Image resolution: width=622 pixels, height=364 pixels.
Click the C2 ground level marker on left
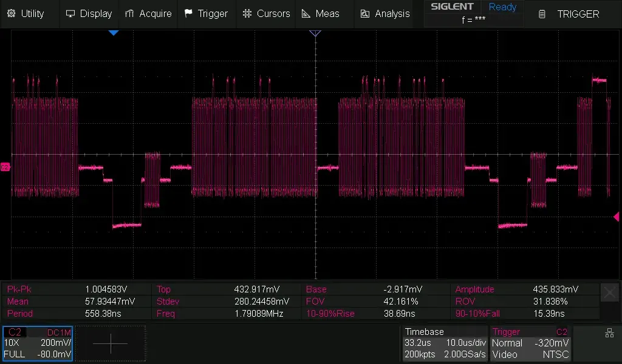(x=5, y=167)
